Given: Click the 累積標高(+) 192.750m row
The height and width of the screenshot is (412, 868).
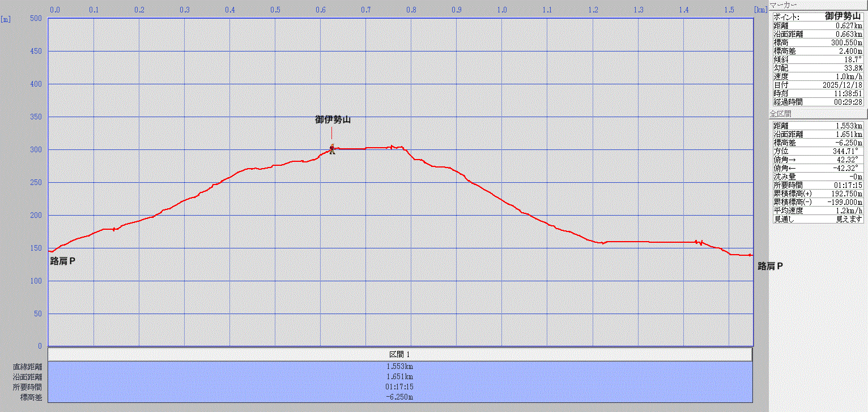Looking at the screenshot, I should (x=818, y=194).
